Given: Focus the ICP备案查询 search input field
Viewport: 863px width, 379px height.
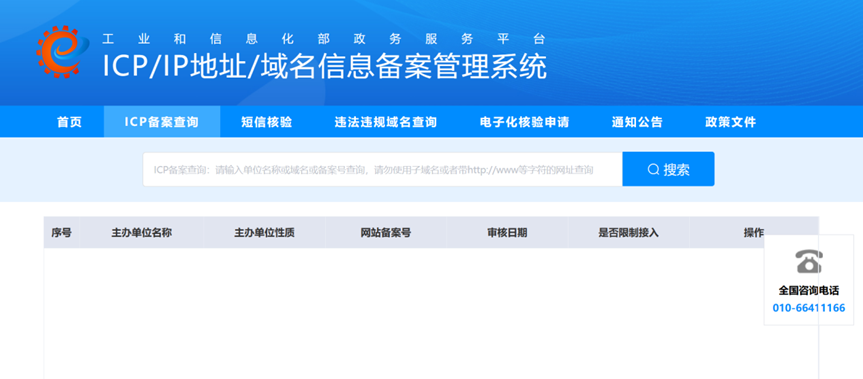Looking at the screenshot, I should pos(383,169).
